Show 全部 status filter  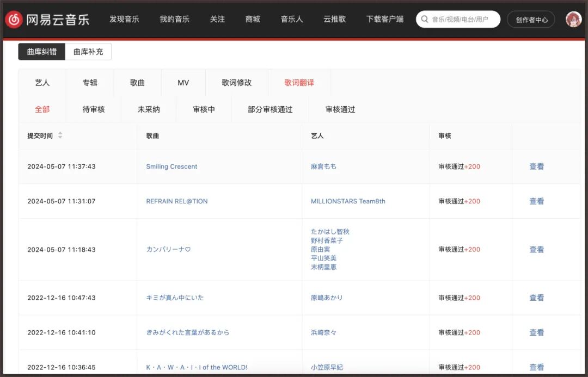pyautogui.click(x=42, y=109)
